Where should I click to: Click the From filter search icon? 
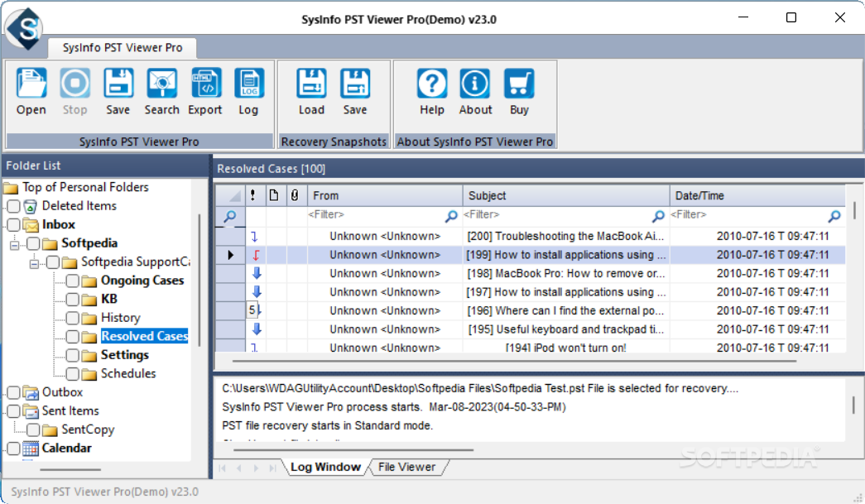click(451, 216)
